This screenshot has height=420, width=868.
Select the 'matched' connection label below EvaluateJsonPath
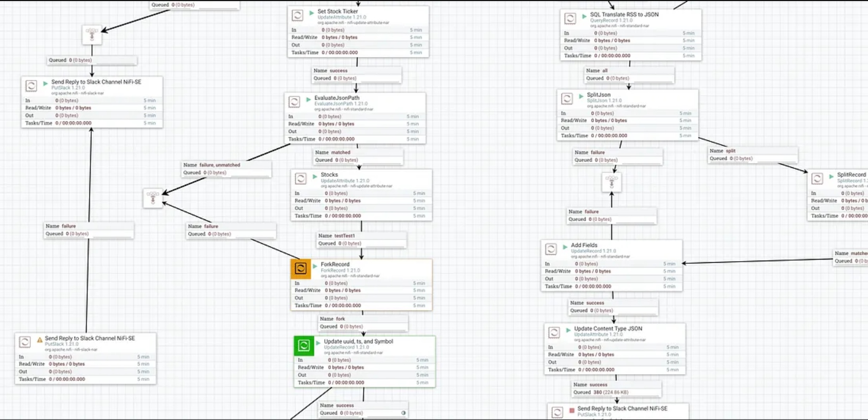click(x=358, y=156)
